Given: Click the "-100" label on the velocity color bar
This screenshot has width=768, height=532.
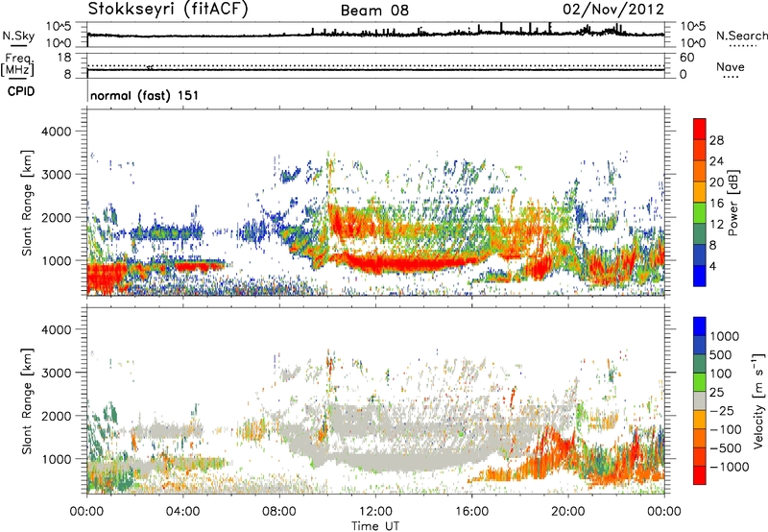Looking at the screenshot, I should [726, 429].
